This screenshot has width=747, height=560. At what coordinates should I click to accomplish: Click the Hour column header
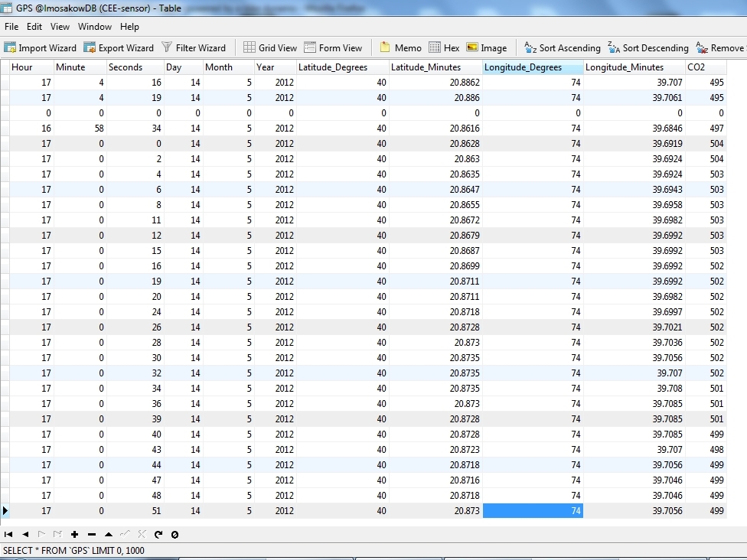[x=31, y=67]
